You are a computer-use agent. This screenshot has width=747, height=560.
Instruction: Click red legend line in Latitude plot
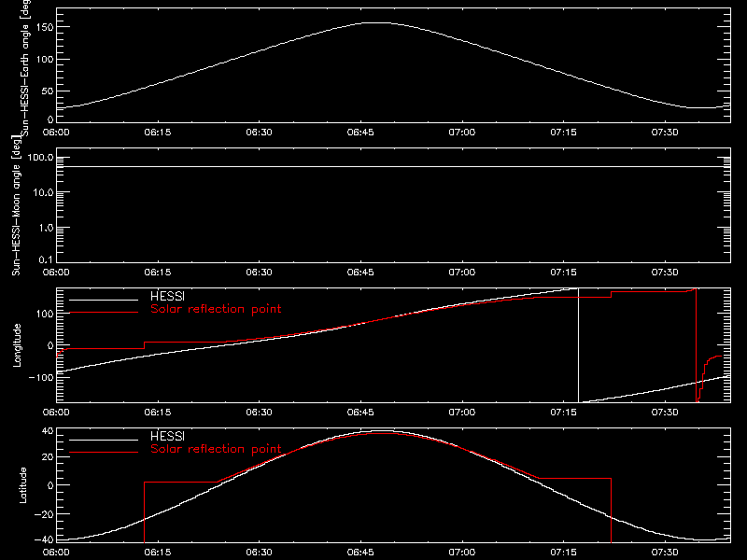[104, 453]
